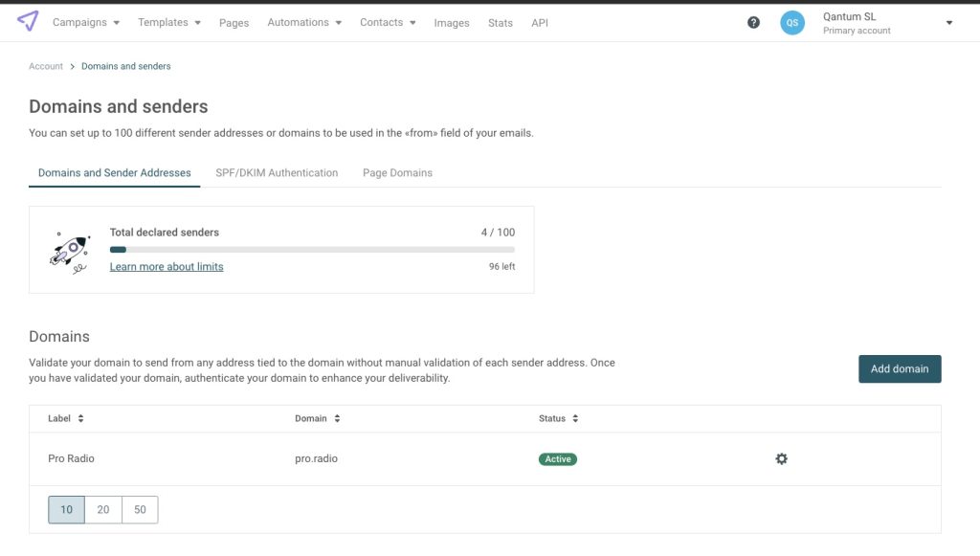This screenshot has width=980, height=556.
Task: Open the Templates dropdown menu
Action: point(169,22)
